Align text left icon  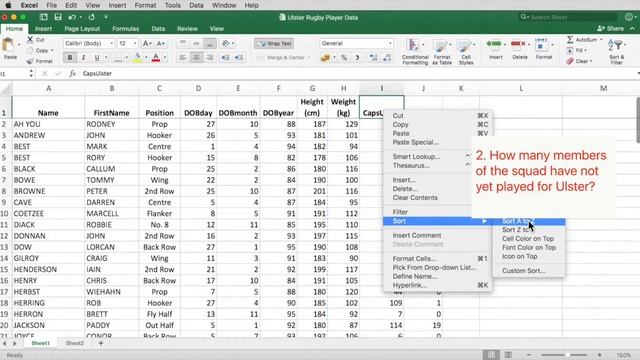(183, 58)
